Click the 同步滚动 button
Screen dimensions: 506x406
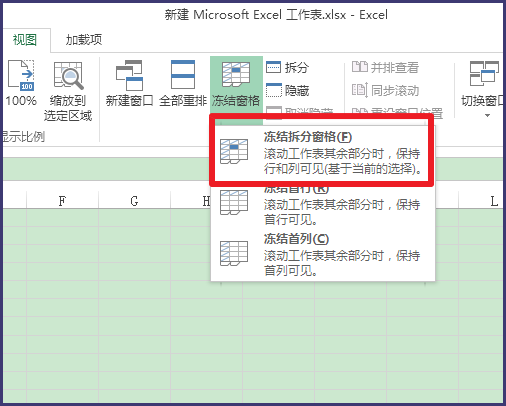pyautogui.click(x=386, y=90)
